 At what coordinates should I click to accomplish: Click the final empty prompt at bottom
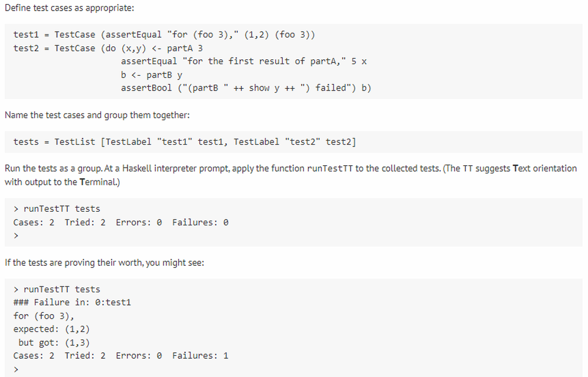[x=16, y=369]
